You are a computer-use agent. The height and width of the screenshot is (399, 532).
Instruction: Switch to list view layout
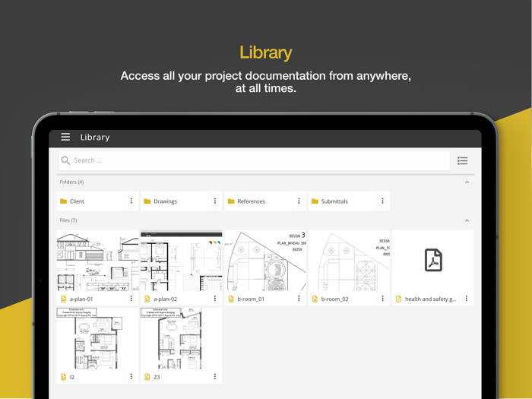tap(462, 160)
